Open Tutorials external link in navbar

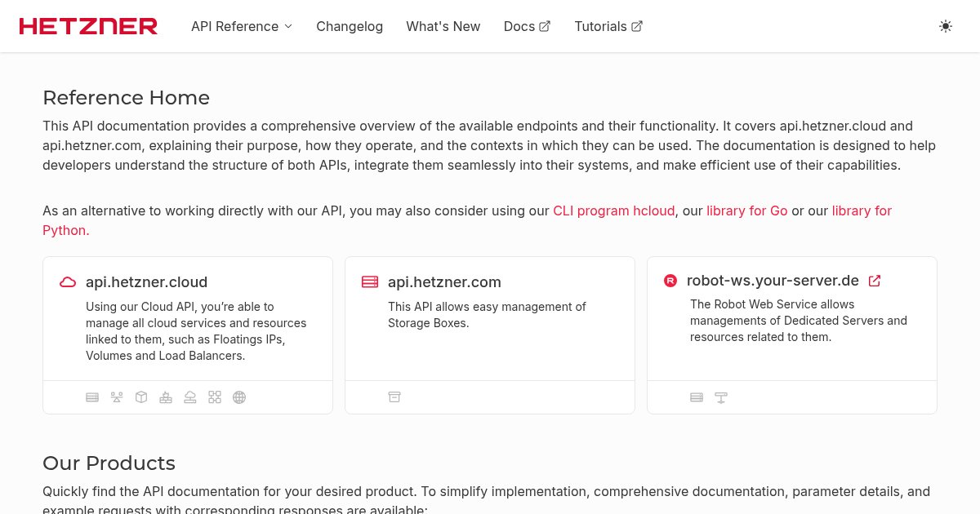pos(608,26)
